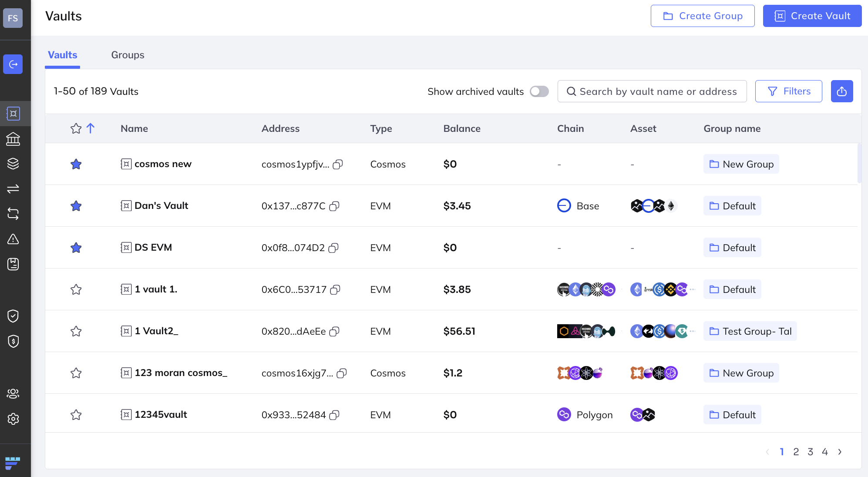Click the $56.51 balance value

point(459,331)
